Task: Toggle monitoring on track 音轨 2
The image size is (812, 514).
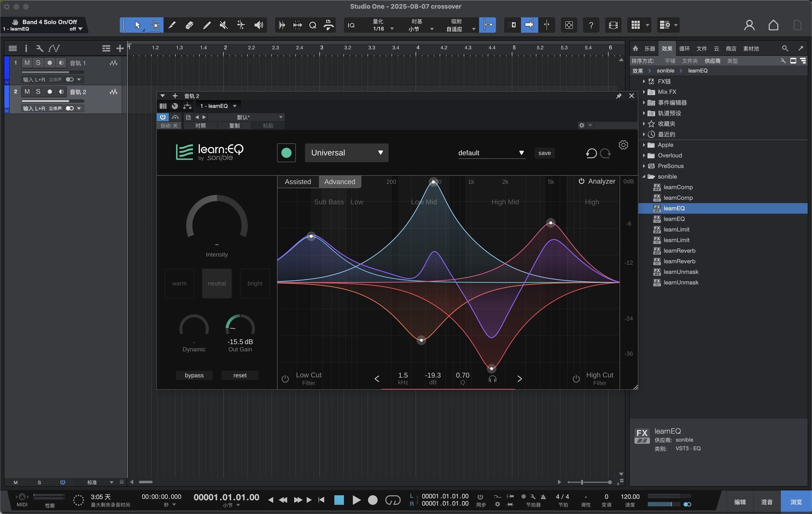Action: pos(61,91)
